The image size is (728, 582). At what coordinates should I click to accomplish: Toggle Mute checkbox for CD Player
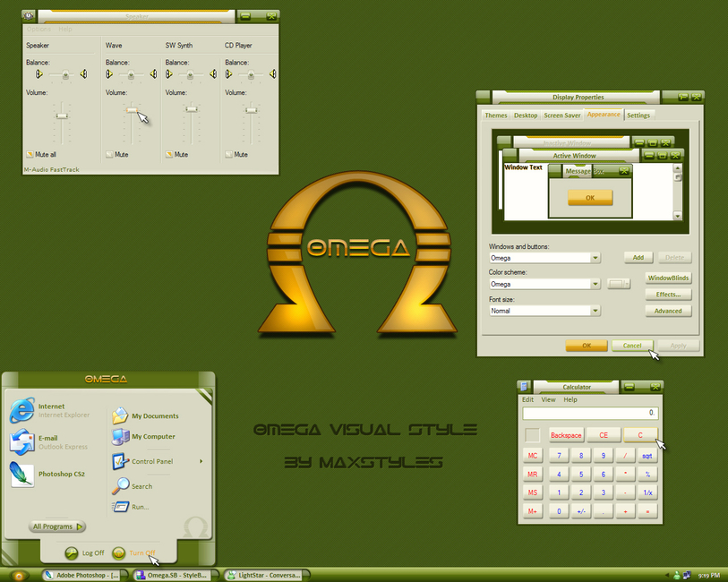[x=229, y=155]
